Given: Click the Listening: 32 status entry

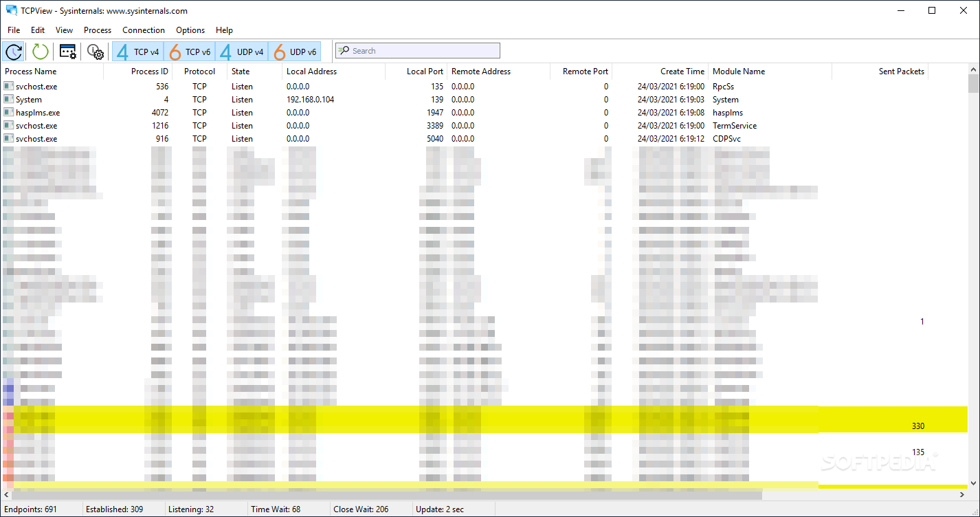Looking at the screenshot, I should point(191,509).
